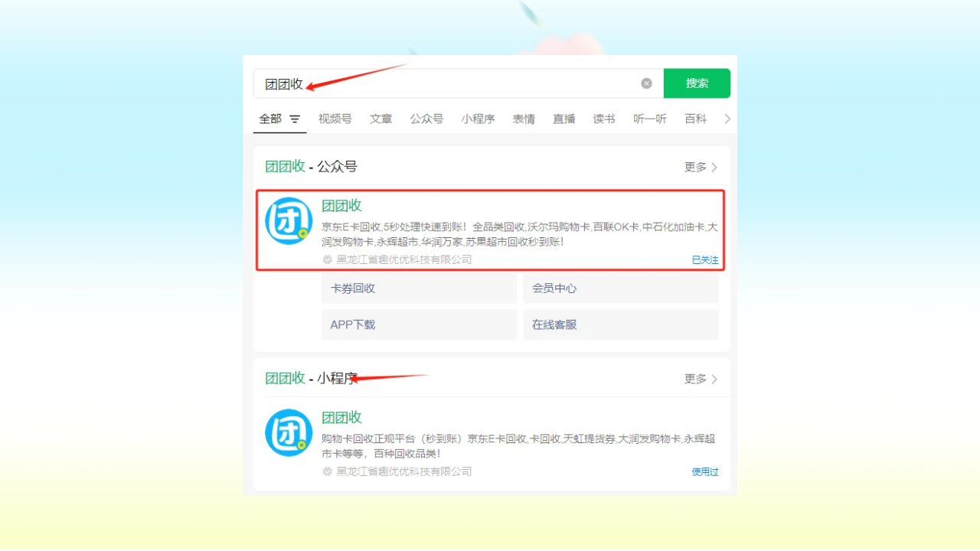Open the 百科 tab
The width and height of the screenshot is (980, 551).
[696, 119]
